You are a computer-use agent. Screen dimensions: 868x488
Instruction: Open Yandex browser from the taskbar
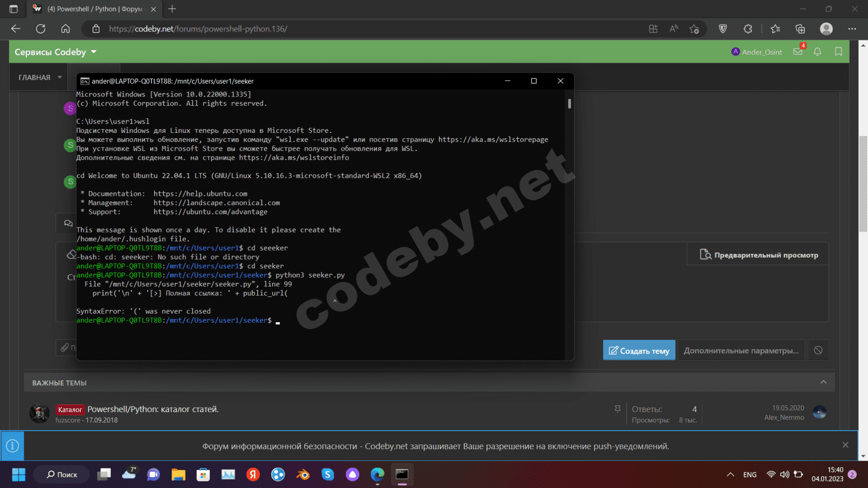tap(253, 474)
